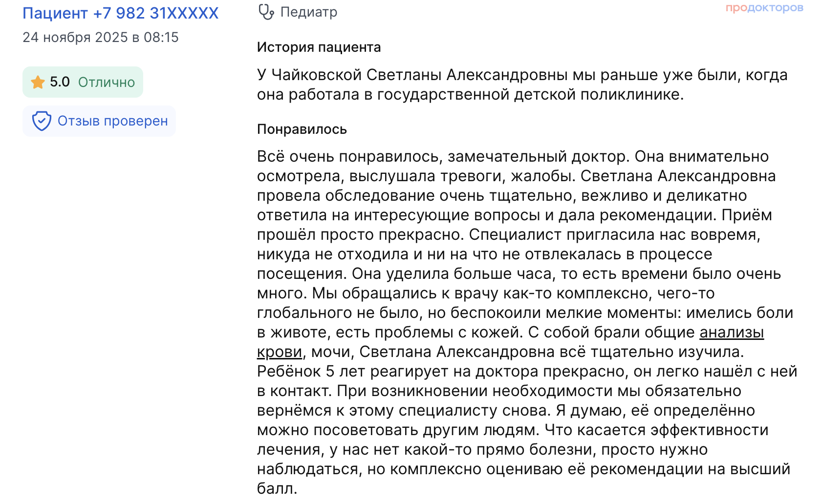822x504 pixels.
Task: Follow the underlined «анализы» link
Action: 732,332
